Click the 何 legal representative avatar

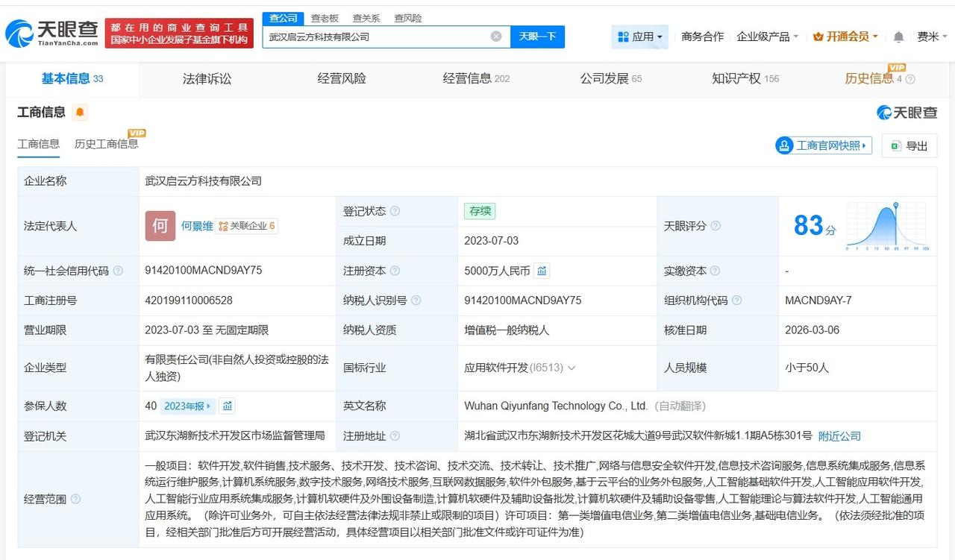pos(160,226)
